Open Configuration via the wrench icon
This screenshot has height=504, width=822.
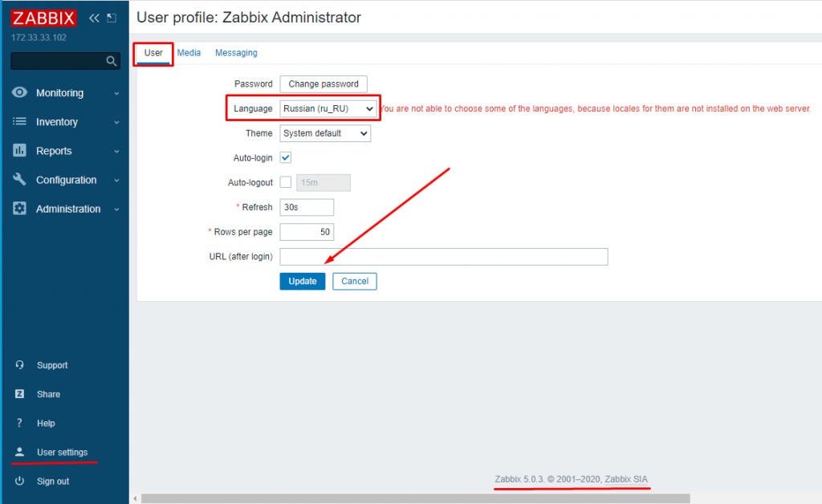tap(20, 180)
